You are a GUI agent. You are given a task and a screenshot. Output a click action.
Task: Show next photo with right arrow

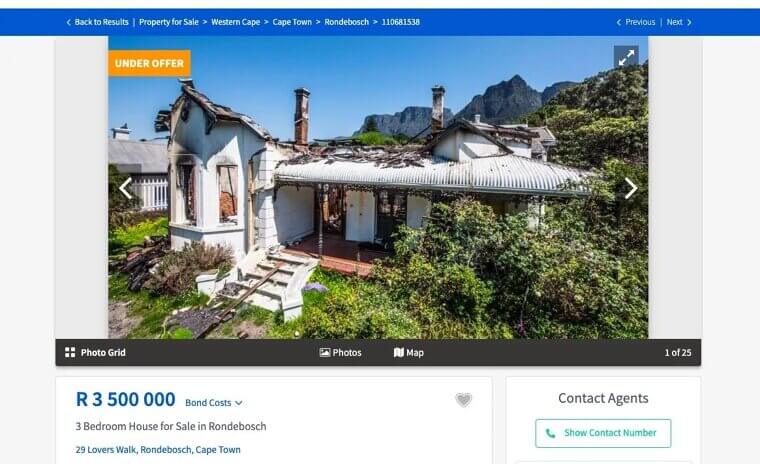[630, 188]
